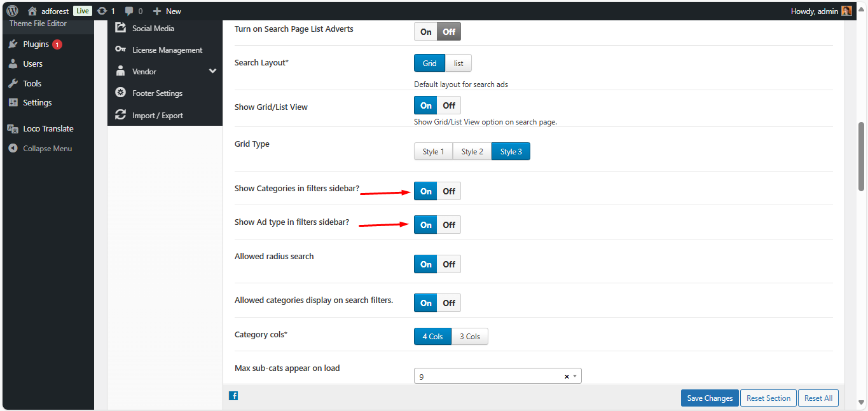
Task: Click the admin avatar picture
Action: [846, 11]
